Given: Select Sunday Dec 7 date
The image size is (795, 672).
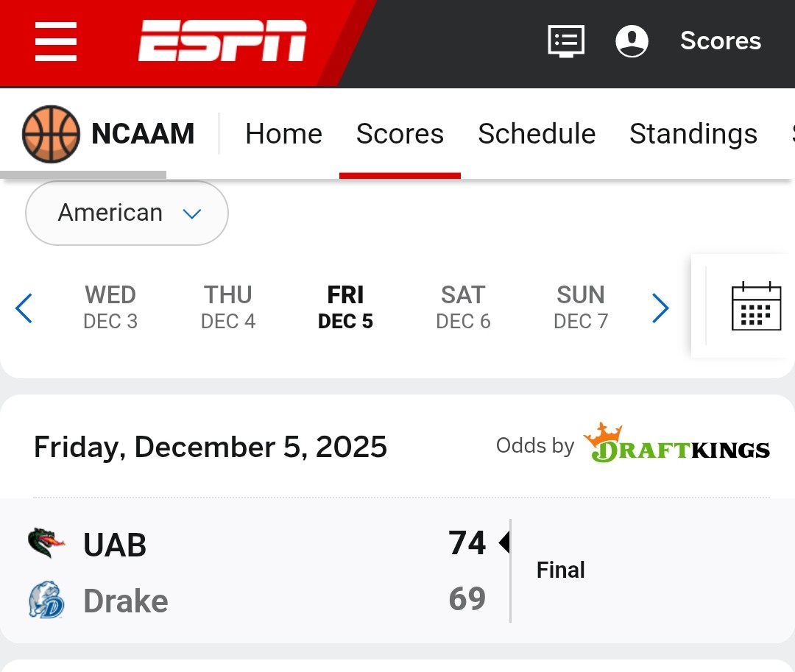Looking at the screenshot, I should click(x=581, y=307).
